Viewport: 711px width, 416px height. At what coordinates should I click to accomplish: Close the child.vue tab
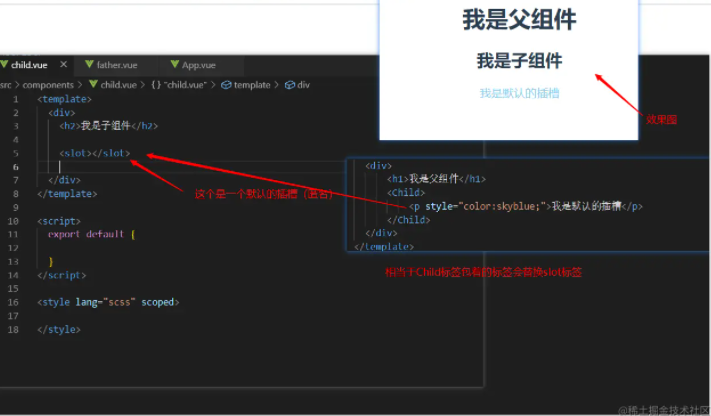pos(63,64)
